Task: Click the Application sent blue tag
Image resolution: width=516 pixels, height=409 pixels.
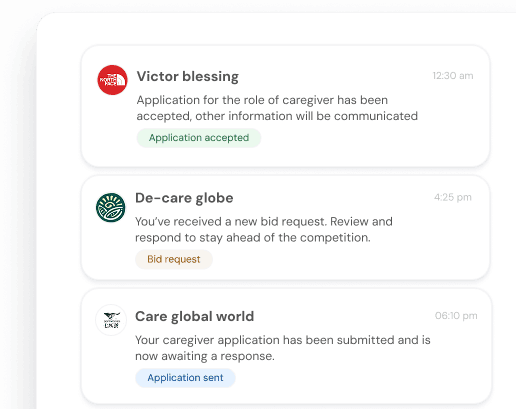Action: [185, 378]
